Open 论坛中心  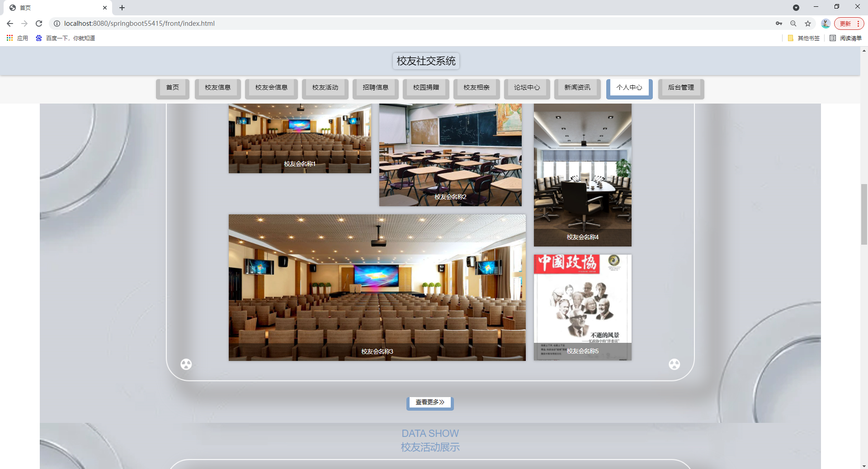click(x=527, y=88)
